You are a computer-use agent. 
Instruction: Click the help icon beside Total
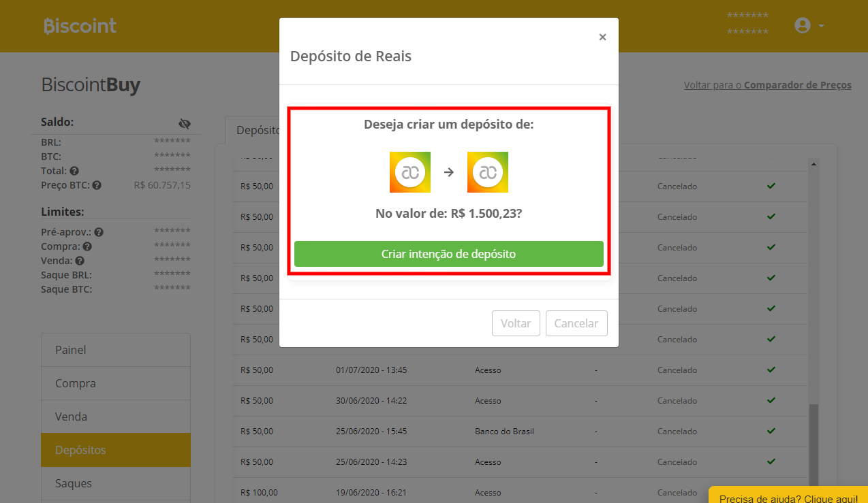(74, 171)
